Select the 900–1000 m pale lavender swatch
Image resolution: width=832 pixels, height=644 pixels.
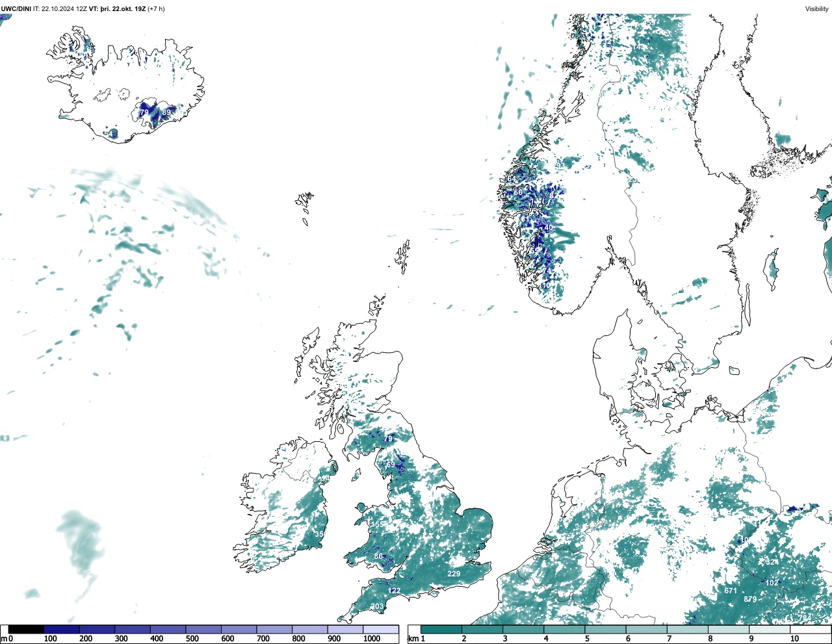click(x=345, y=629)
